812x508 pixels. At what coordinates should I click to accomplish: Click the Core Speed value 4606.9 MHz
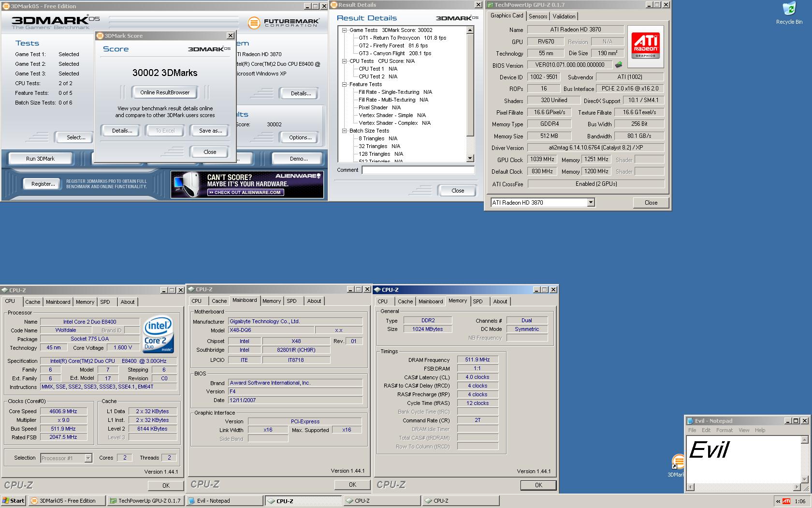pyautogui.click(x=63, y=411)
